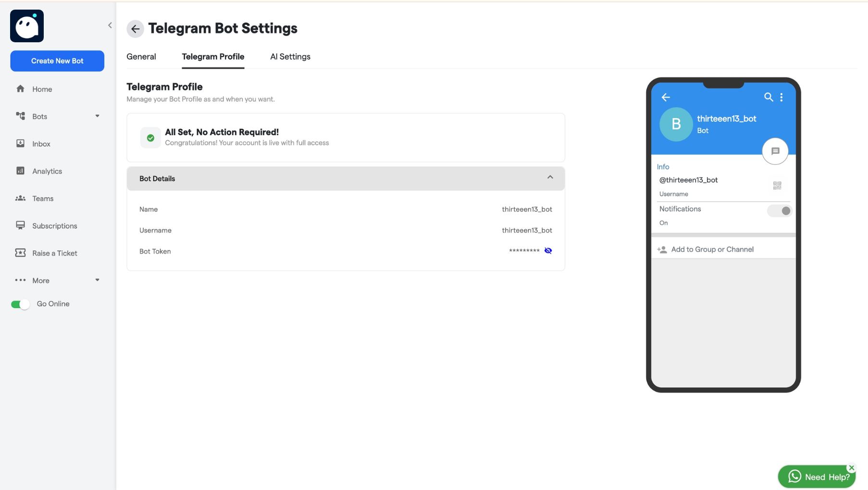The width and height of the screenshot is (868, 490).
Task: Click the All Set, No Action Required! heading
Action: [222, 132]
